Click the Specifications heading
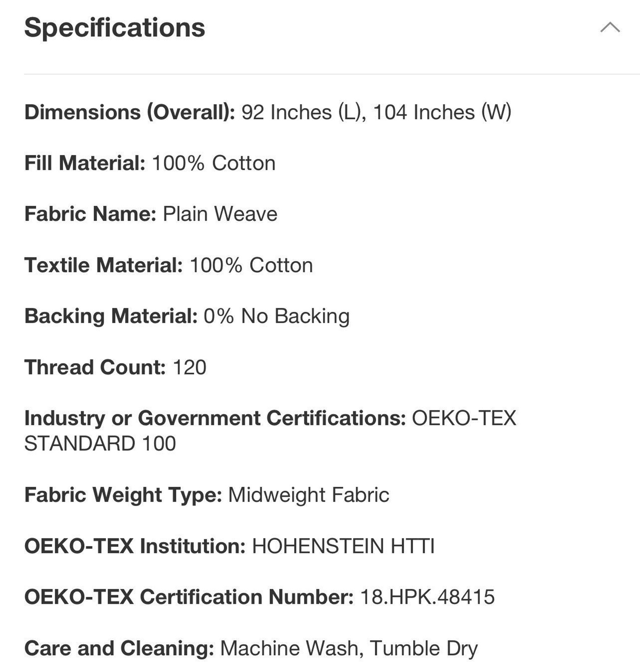640x672 pixels. (x=115, y=28)
